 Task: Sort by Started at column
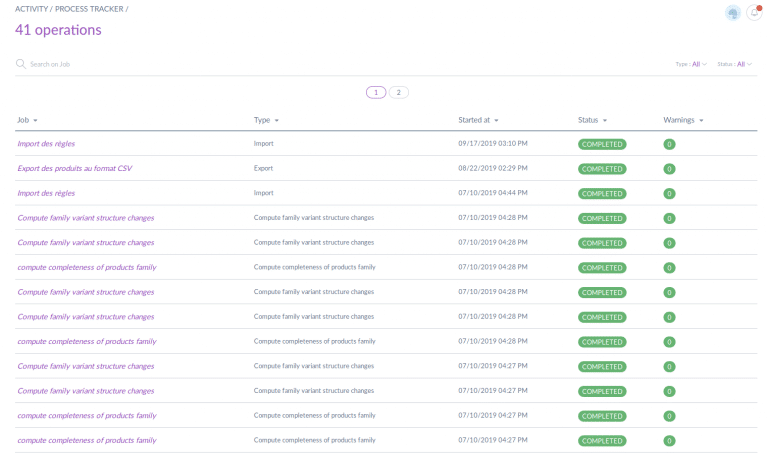tap(477, 120)
